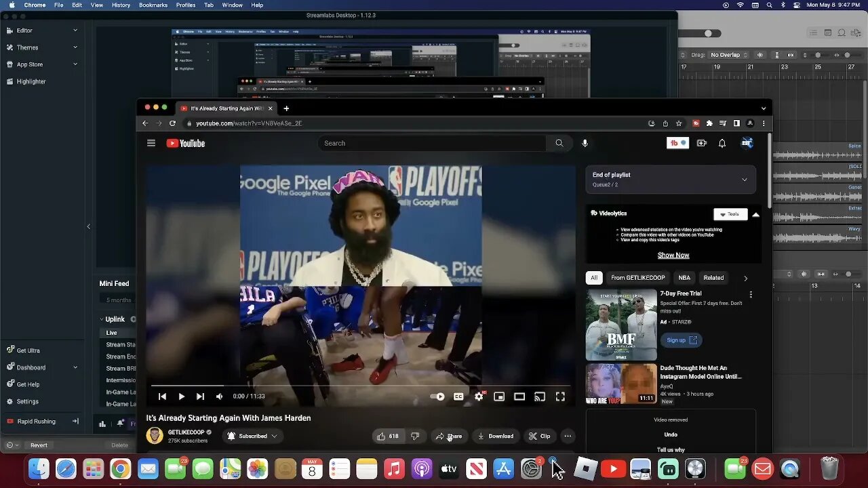The image size is (868, 488).
Task: Open GETLIKECOOP channel avatar
Action: (x=155, y=436)
